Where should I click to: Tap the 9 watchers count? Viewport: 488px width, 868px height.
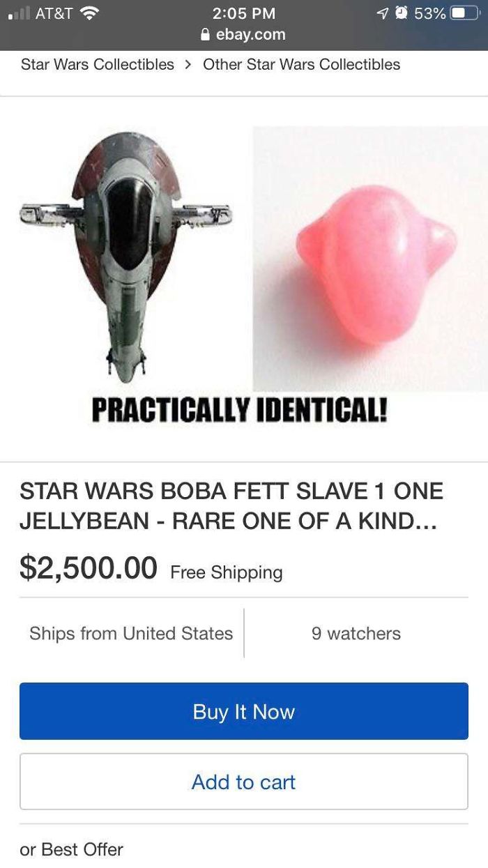click(x=356, y=633)
